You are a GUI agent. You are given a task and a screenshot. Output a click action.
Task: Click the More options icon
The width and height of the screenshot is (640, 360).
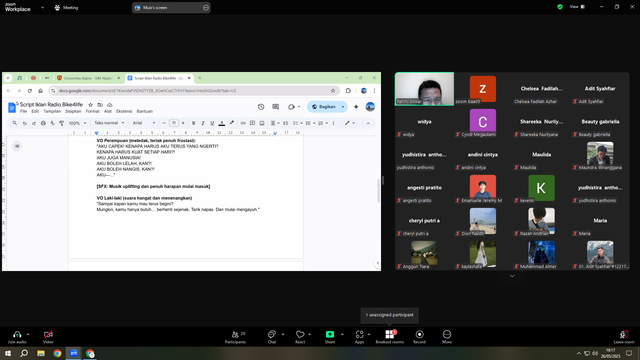447,334
